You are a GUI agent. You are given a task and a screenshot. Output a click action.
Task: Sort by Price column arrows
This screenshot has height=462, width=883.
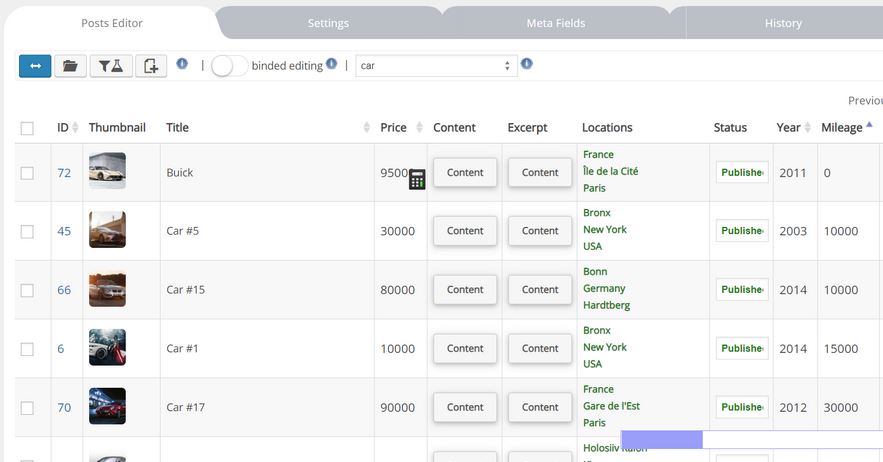tap(419, 127)
